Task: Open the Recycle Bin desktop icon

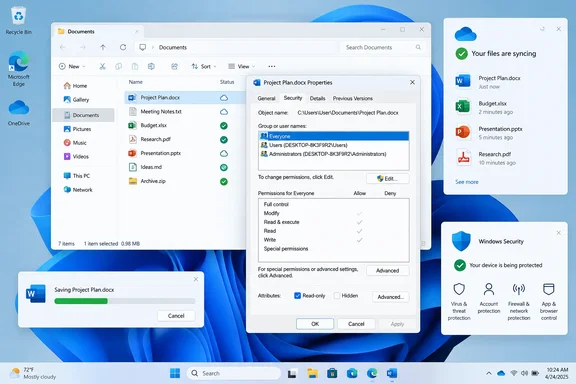Action: [x=18, y=21]
